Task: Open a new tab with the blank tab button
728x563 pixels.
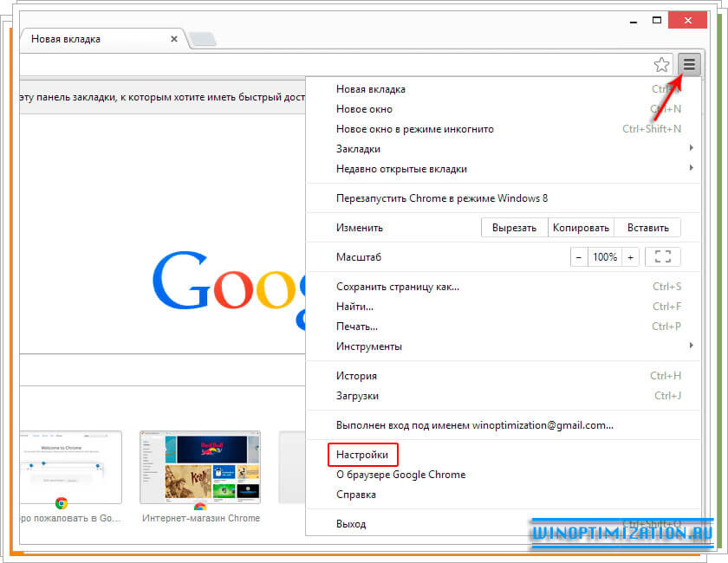Action: (204, 38)
